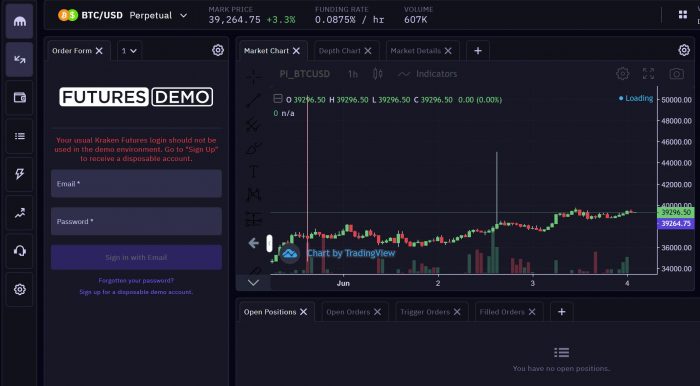Take chart snapshot with camera icon
The width and height of the screenshot is (700, 386).
(x=676, y=74)
